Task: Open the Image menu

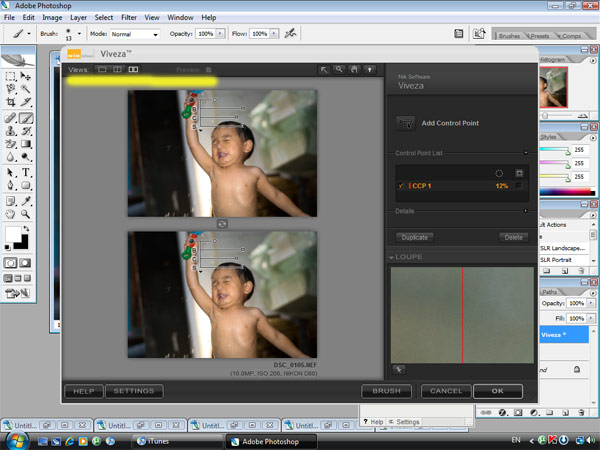Action: (x=52, y=18)
